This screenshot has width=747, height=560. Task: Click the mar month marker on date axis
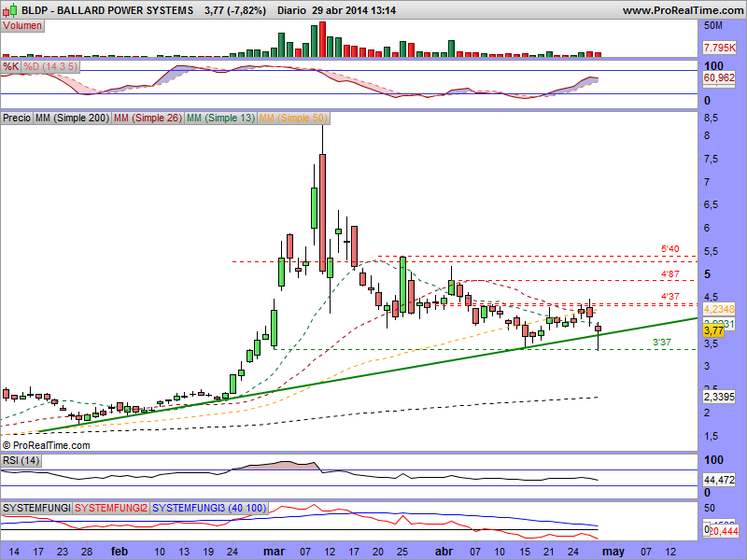point(274,552)
